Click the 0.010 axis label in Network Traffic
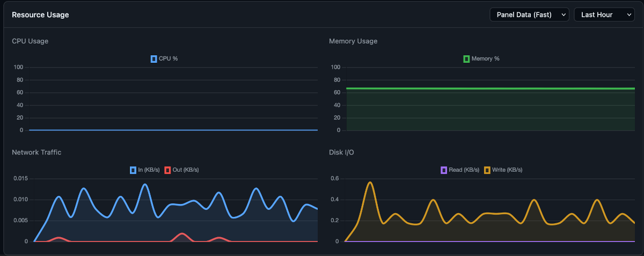Image resolution: width=644 pixels, height=256 pixels. pyautogui.click(x=19, y=200)
